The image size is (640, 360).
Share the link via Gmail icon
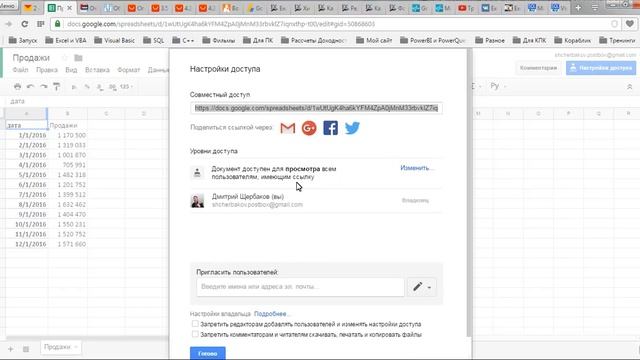click(x=288, y=128)
